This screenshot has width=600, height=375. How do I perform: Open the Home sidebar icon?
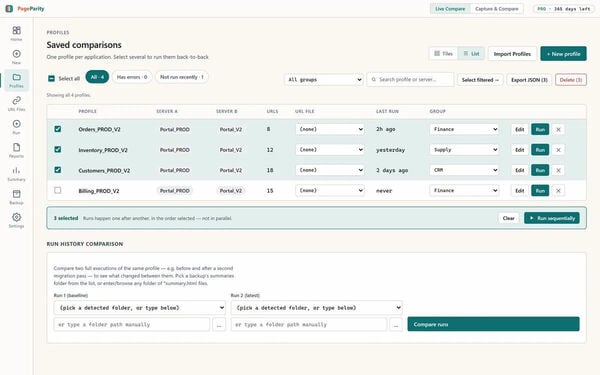click(16, 34)
